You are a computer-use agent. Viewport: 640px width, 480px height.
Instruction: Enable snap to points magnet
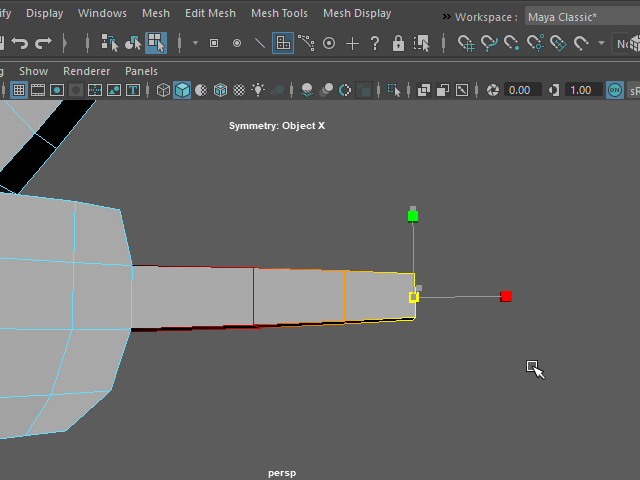512,44
